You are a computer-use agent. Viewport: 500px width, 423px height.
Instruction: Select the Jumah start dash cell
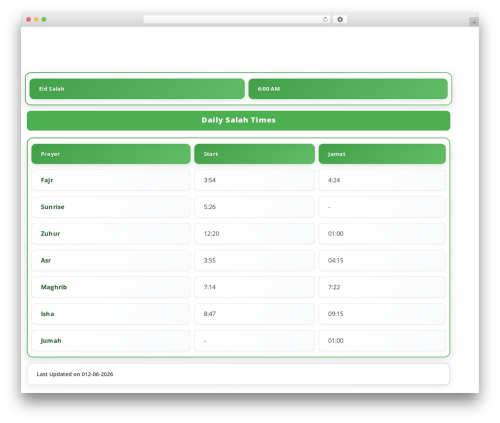click(x=254, y=341)
